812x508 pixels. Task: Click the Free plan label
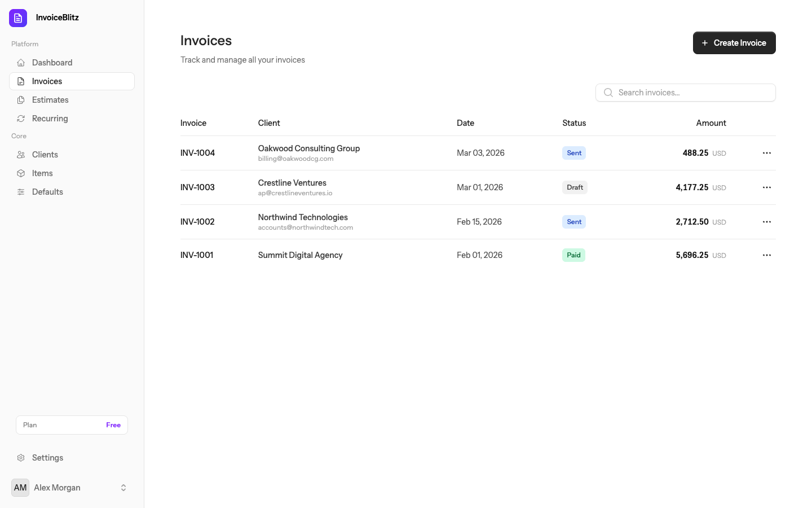[x=113, y=424]
